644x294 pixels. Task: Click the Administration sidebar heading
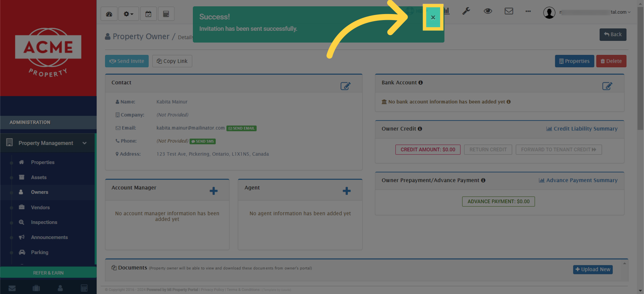click(x=30, y=123)
